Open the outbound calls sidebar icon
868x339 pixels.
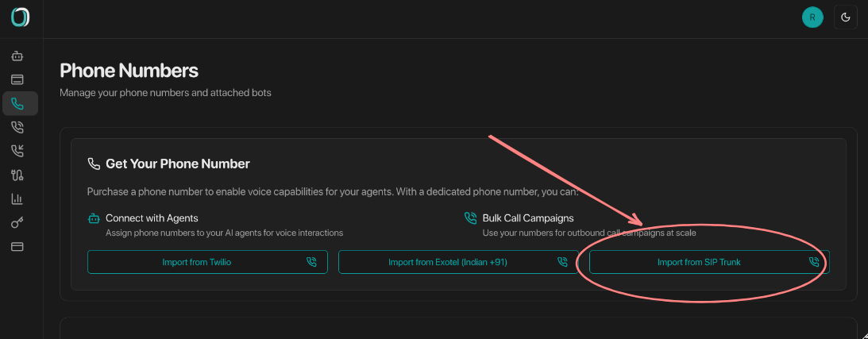tap(17, 127)
